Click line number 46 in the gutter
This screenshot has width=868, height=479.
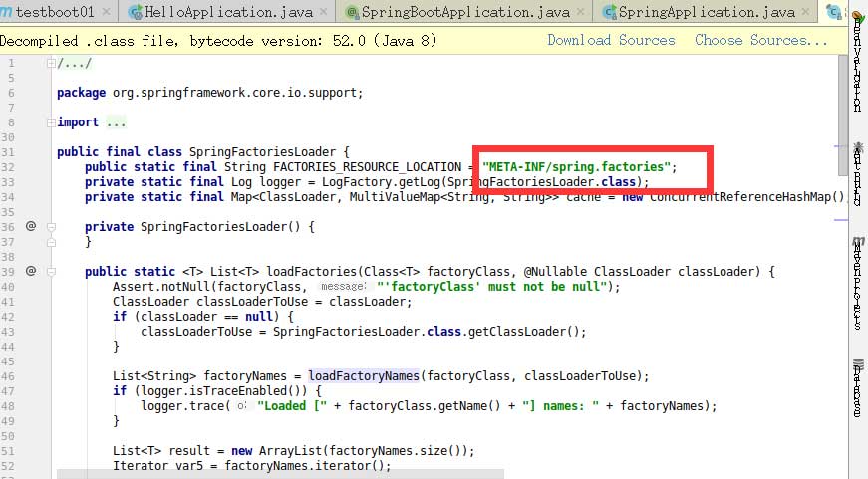coord(8,376)
